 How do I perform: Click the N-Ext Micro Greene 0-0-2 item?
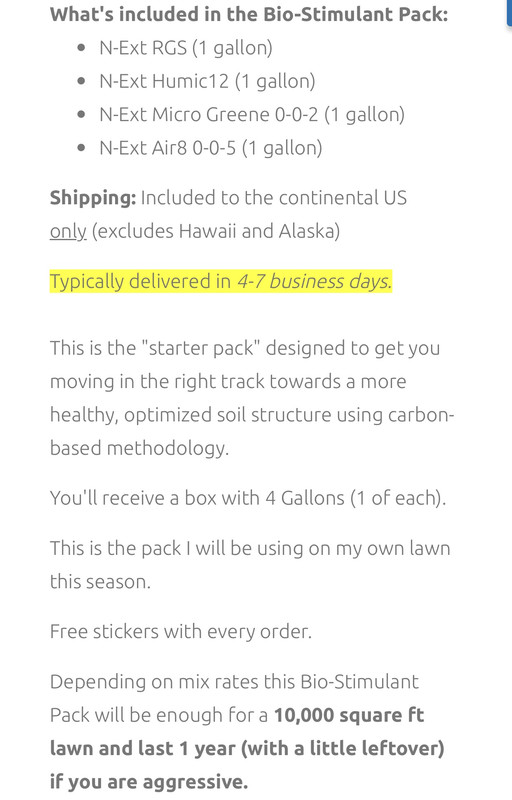(x=252, y=115)
